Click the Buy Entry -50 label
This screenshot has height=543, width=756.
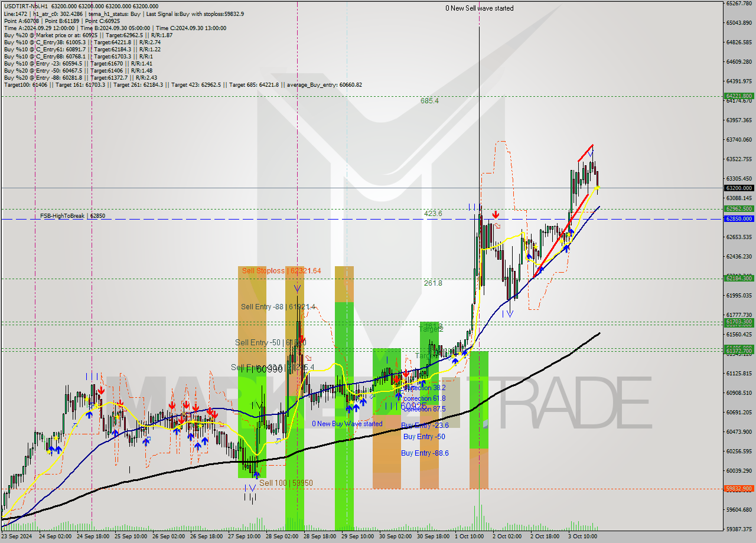click(424, 437)
